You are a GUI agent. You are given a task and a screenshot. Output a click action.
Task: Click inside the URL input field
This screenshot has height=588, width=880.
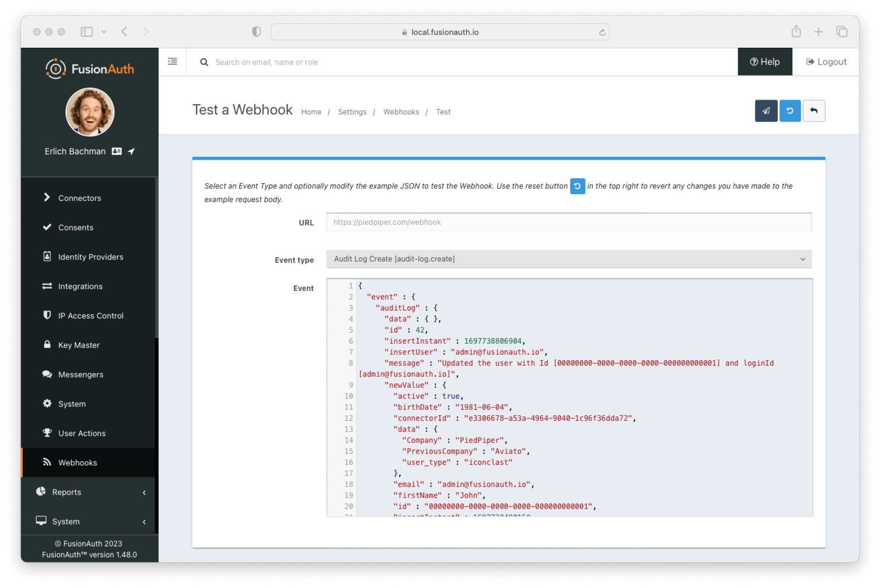(x=569, y=222)
